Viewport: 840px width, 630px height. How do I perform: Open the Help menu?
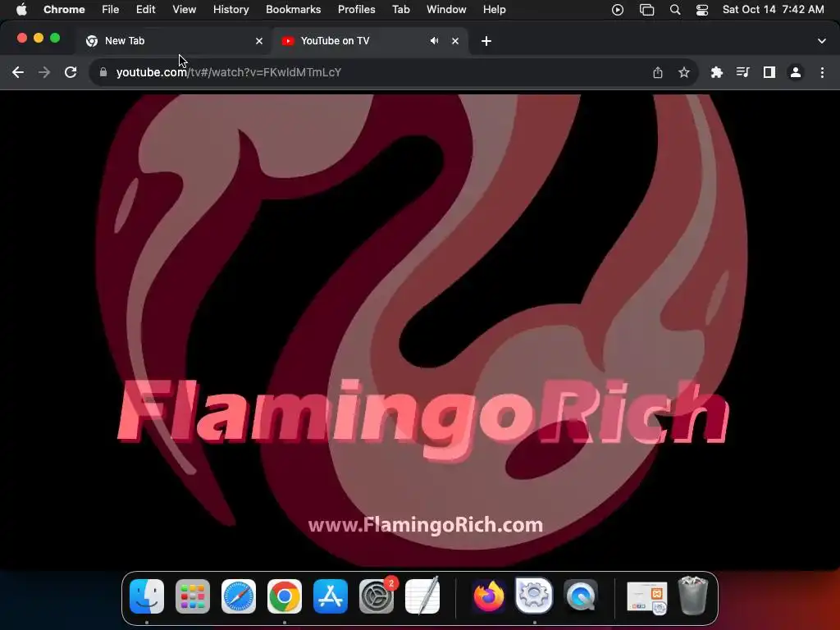(494, 10)
